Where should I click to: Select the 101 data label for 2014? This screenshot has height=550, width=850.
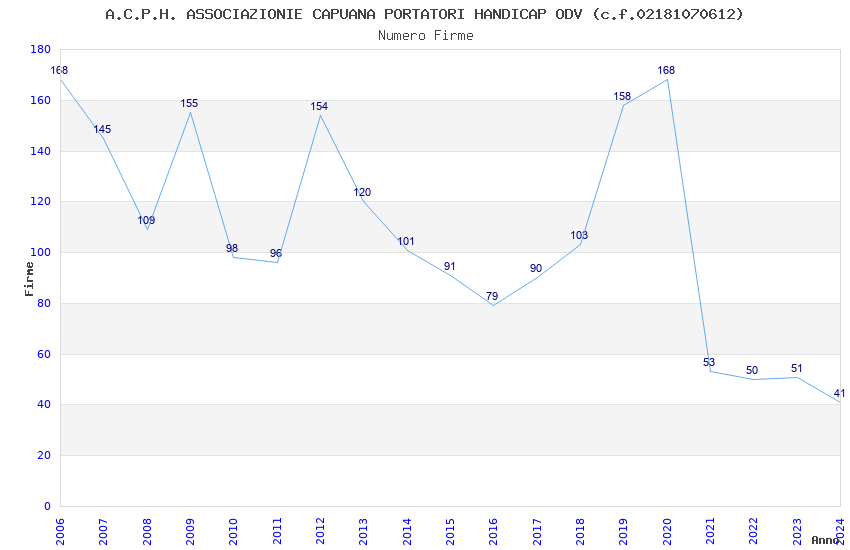click(405, 241)
